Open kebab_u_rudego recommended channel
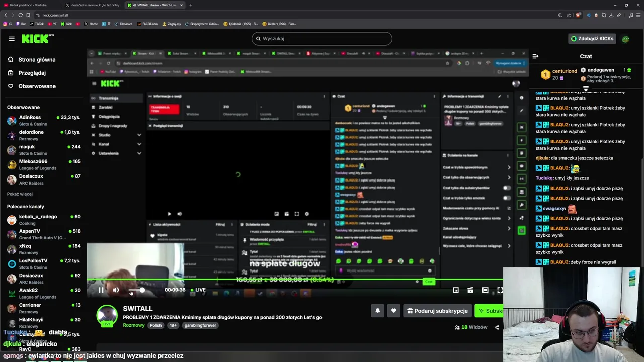This screenshot has width=644, height=362. [x=44, y=220]
